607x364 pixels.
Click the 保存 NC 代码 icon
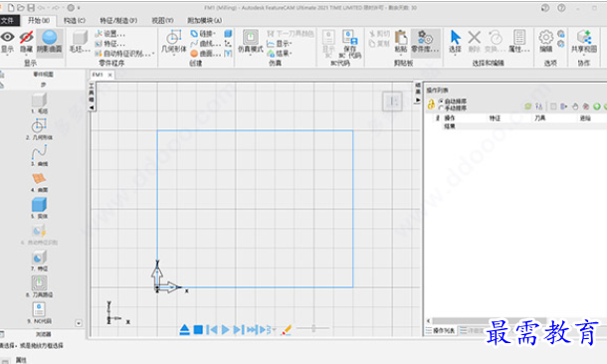[x=349, y=38]
